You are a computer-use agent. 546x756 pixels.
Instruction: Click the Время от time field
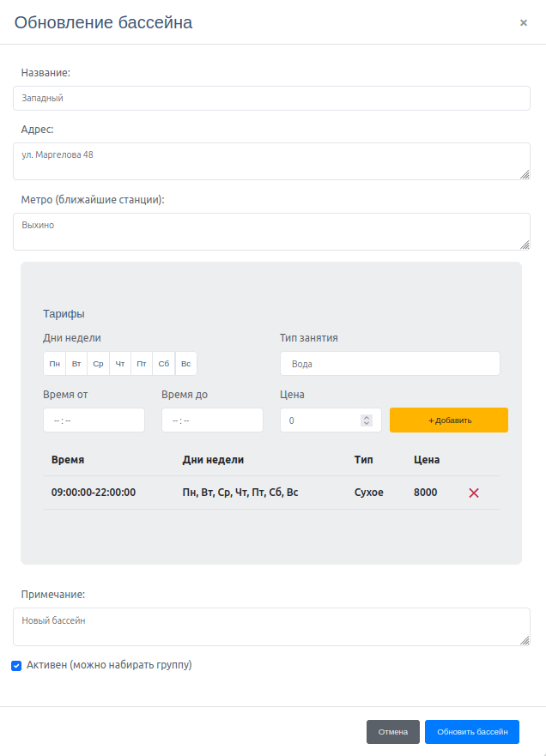point(94,420)
